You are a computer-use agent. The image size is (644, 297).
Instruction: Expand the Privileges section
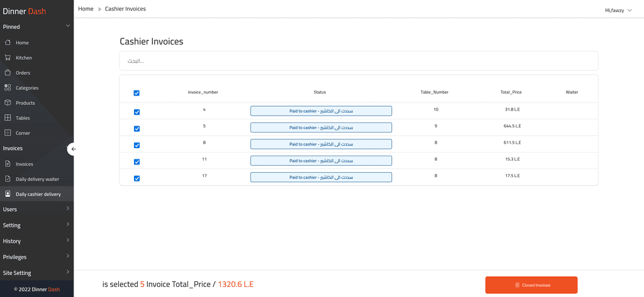pos(36,257)
